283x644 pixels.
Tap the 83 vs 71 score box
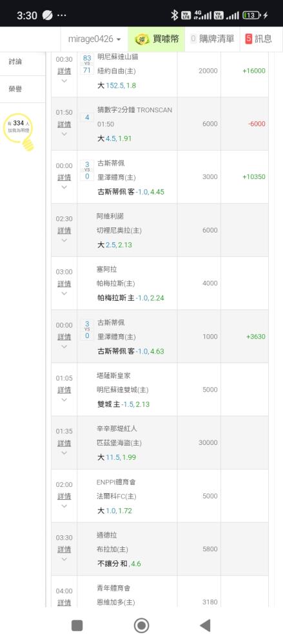(x=87, y=64)
